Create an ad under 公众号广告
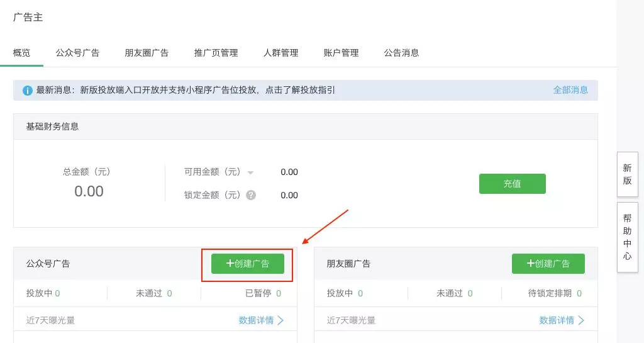 click(248, 264)
